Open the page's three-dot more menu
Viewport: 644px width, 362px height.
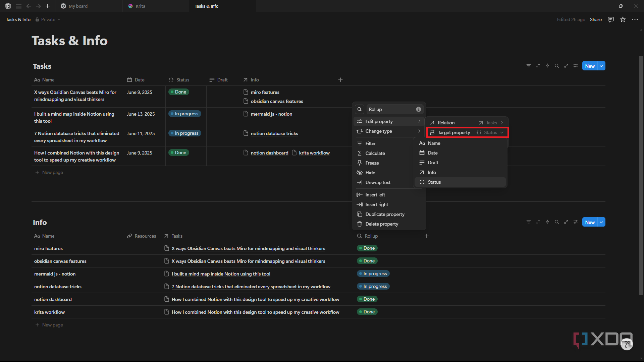point(635,19)
